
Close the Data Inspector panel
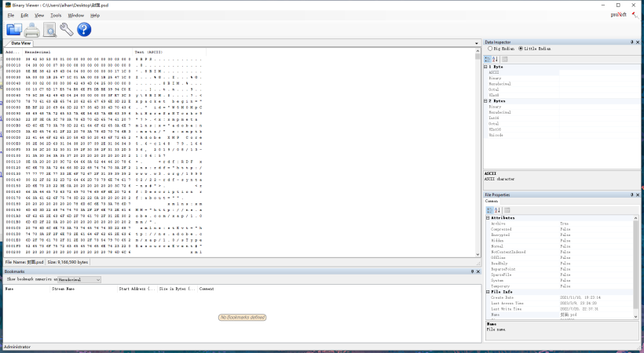[x=638, y=42]
